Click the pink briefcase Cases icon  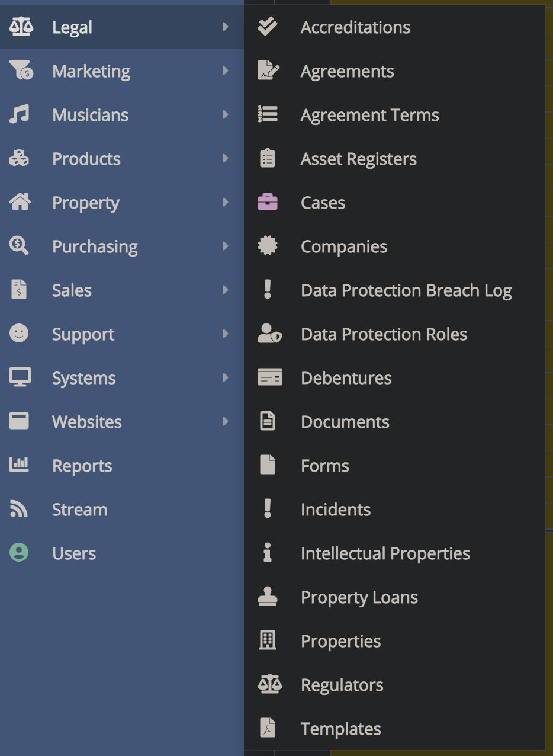268,203
